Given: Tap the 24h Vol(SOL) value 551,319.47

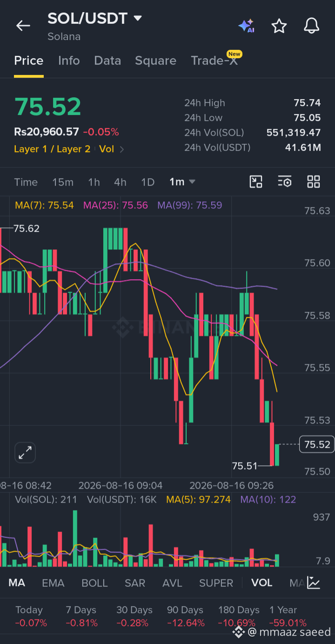Looking at the screenshot, I should click(x=294, y=133).
